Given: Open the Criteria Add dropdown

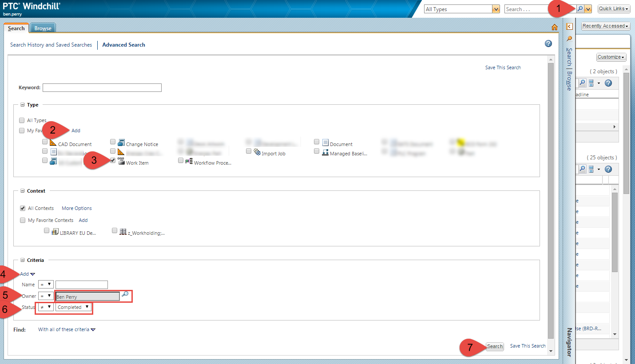Looking at the screenshot, I should pos(28,274).
